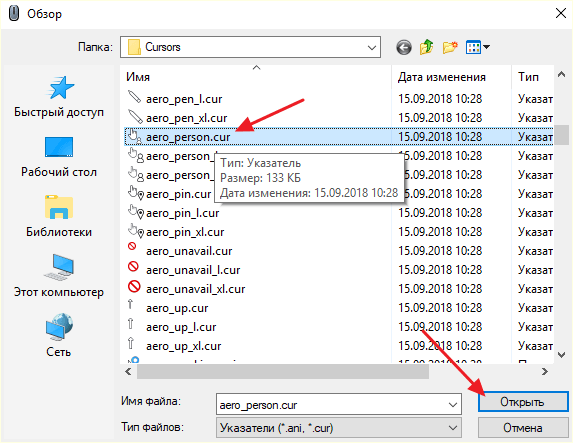
Task: Go up one folder level
Action: 426,47
